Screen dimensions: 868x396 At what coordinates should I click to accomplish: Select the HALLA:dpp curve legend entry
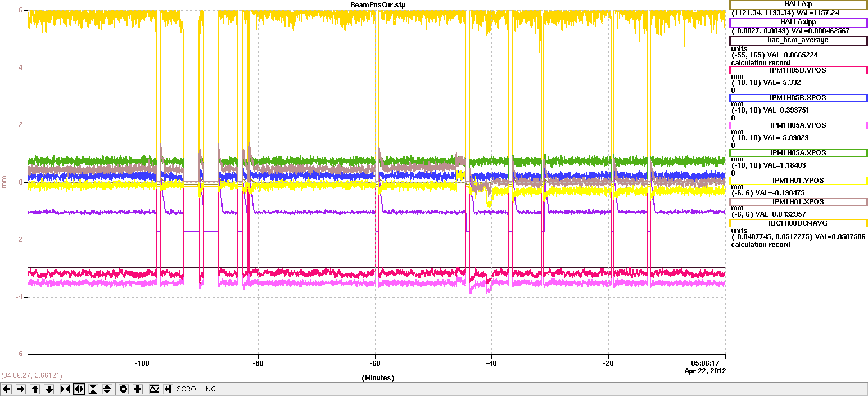point(798,22)
